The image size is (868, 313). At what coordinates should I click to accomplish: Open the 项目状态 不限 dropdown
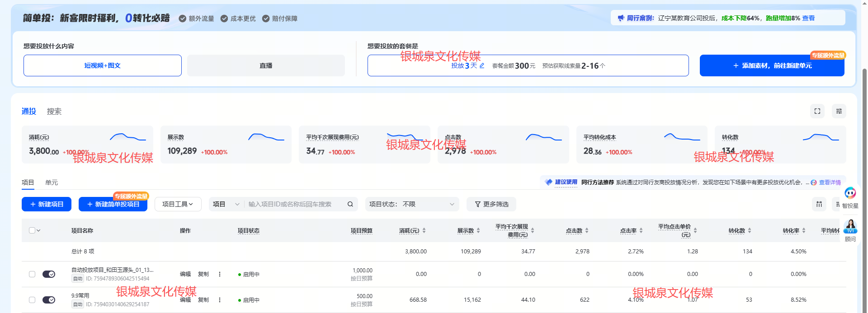coord(412,204)
